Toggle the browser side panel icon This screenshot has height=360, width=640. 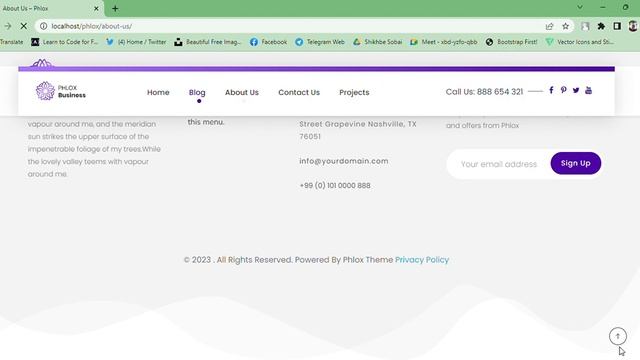tap(617, 26)
